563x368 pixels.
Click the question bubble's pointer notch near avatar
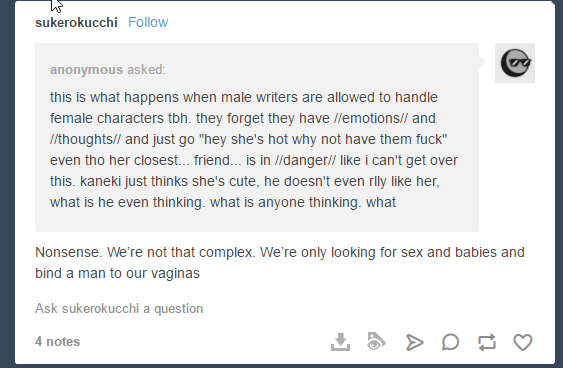(x=482, y=62)
